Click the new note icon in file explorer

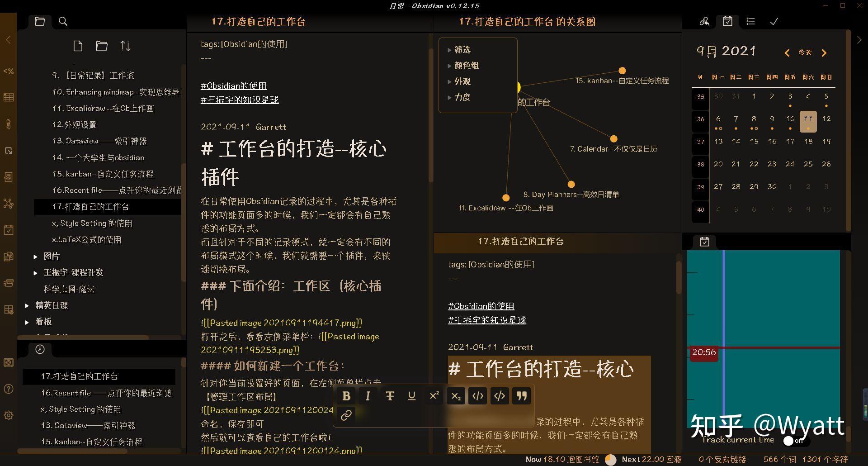78,46
